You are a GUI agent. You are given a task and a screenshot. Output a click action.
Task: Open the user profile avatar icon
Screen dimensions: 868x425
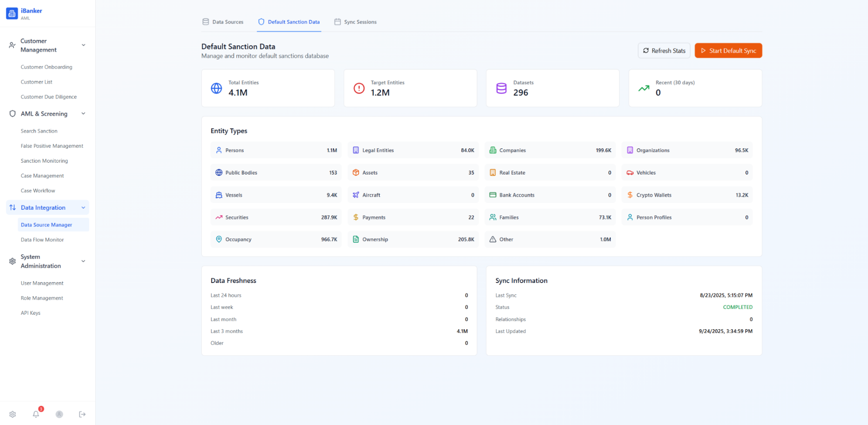(59, 414)
